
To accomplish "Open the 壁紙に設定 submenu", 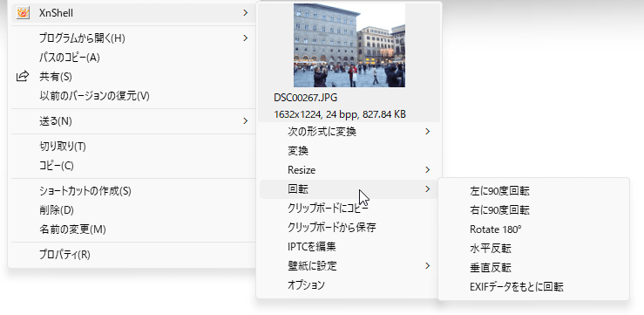I will tap(349, 265).
